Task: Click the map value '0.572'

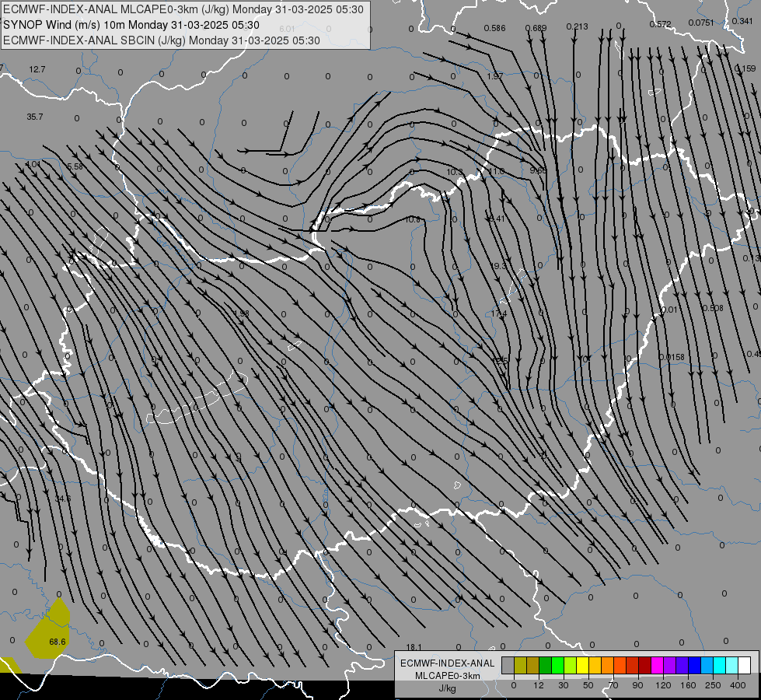Action: 660,24
